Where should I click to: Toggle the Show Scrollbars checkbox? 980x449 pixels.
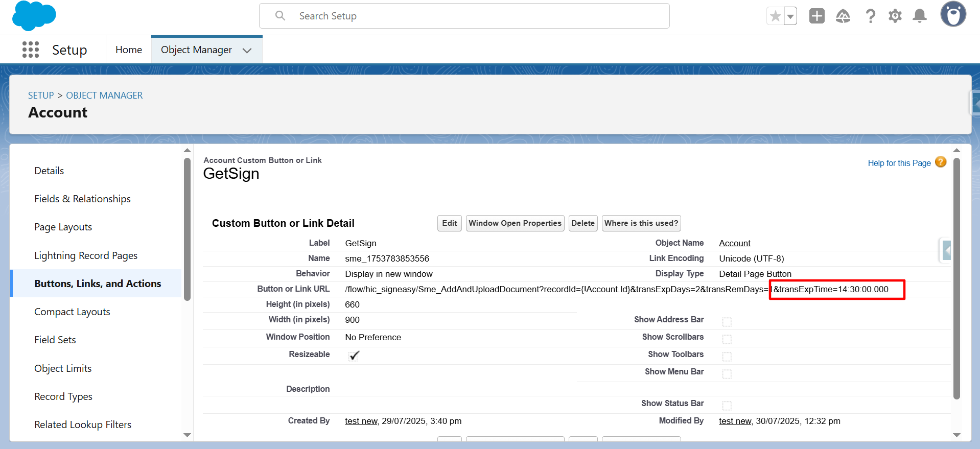[x=727, y=339]
